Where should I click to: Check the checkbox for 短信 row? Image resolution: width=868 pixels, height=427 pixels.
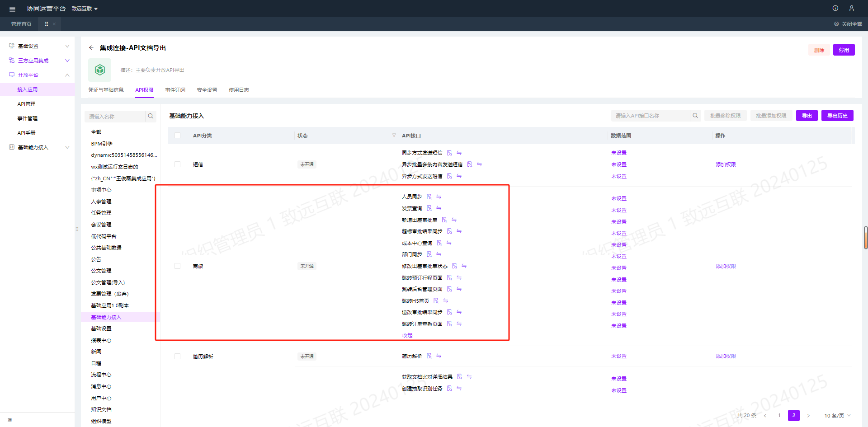pyautogui.click(x=177, y=164)
